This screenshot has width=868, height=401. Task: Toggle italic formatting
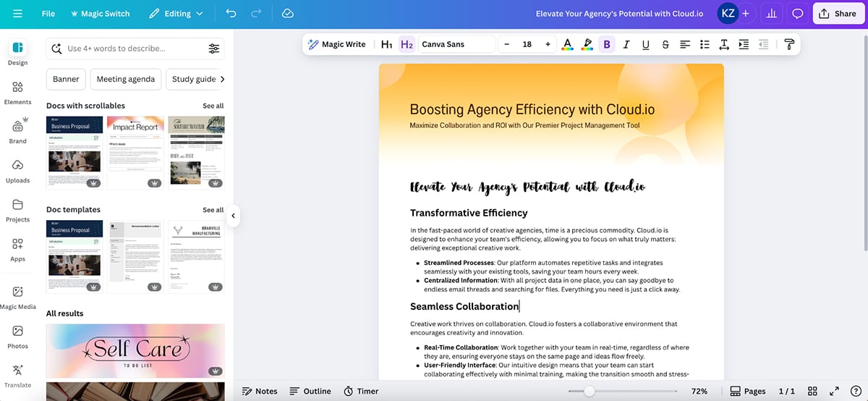(x=626, y=44)
